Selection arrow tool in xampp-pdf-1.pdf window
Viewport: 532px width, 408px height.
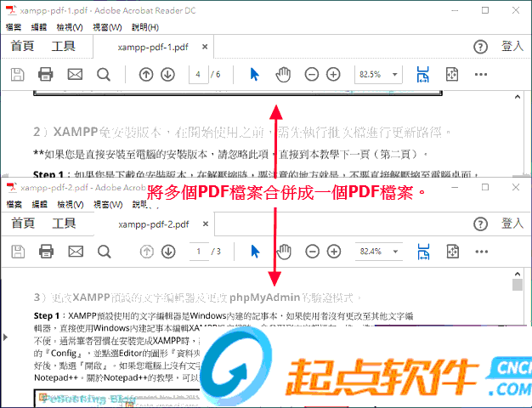tap(254, 74)
